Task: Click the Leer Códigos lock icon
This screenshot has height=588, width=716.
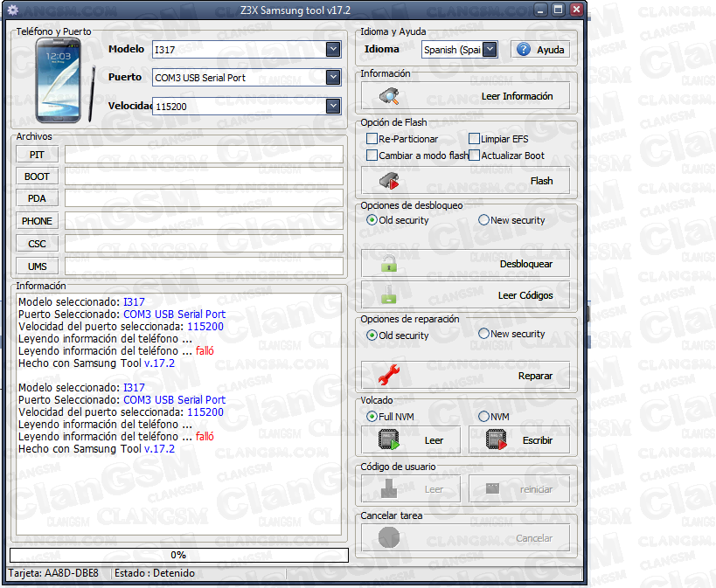Action: point(389,294)
